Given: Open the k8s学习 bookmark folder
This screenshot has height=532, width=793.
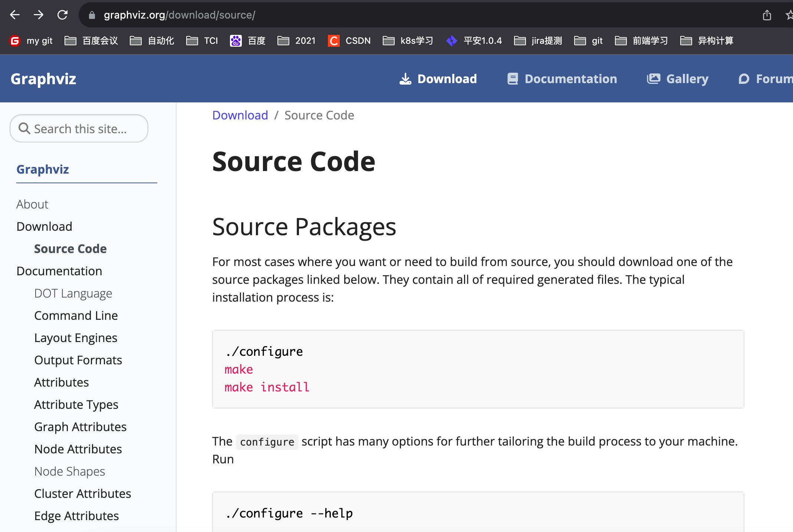Looking at the screenshot, I should tap(408, 41).
